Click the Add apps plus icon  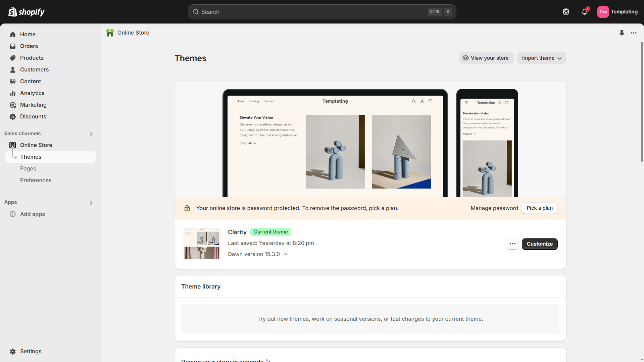click(13, 214)
